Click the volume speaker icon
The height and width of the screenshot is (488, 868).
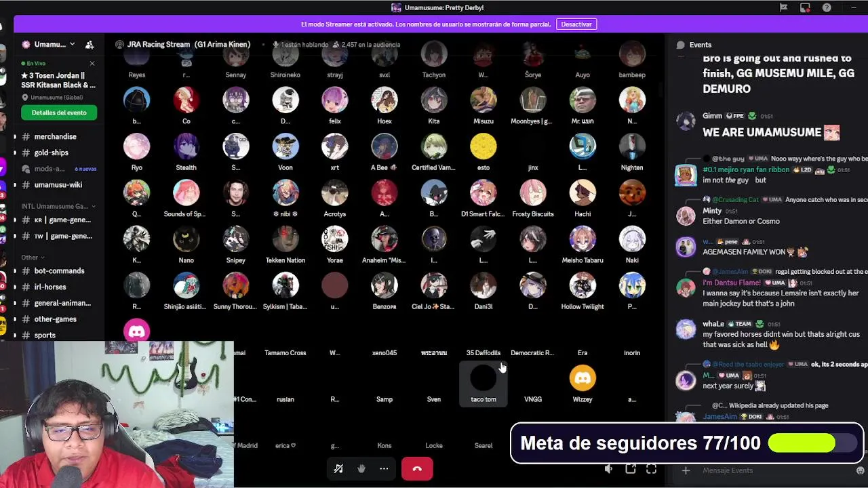tap(609, 469)
